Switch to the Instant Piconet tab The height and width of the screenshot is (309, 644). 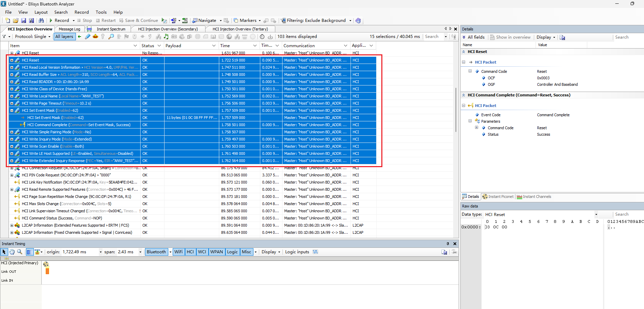pos(498,197)
